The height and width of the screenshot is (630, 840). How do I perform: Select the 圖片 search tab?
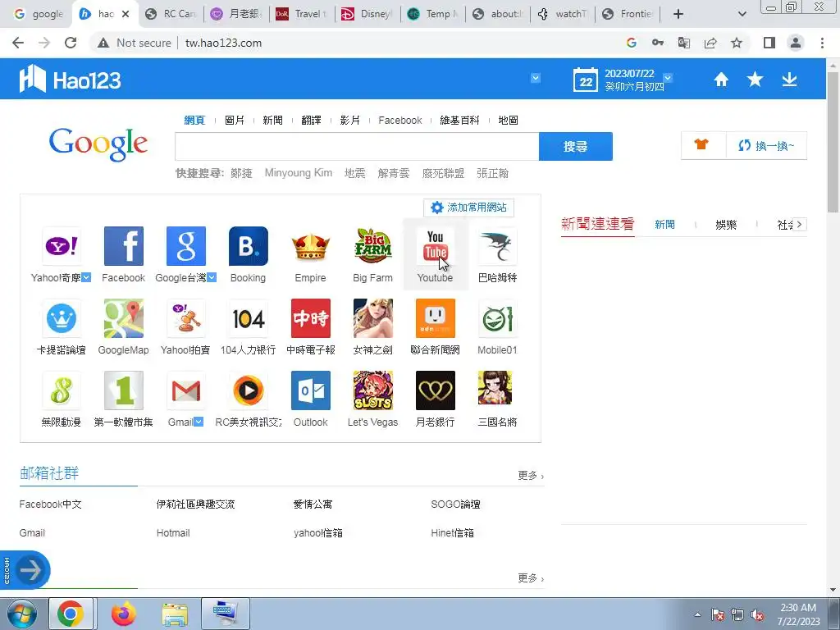pyautogui.click(x=235, y=120)
